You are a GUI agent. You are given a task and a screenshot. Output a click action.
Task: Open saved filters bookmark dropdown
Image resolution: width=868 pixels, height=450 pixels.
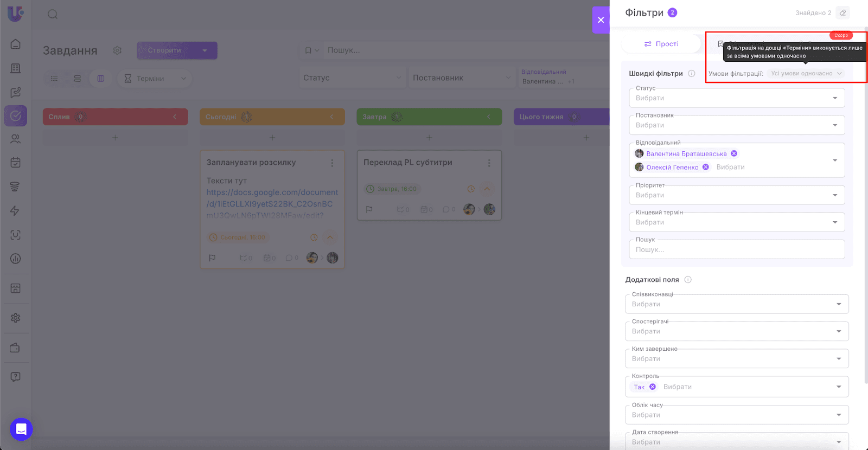(311, 50)
